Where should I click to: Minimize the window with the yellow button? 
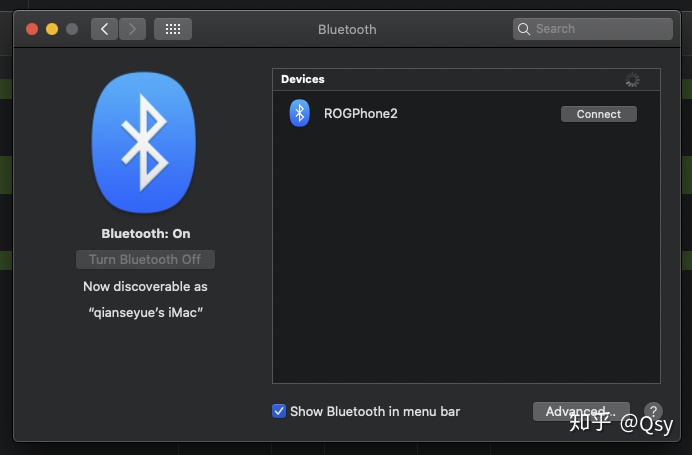pyautogui.click(x=52, y=29)
